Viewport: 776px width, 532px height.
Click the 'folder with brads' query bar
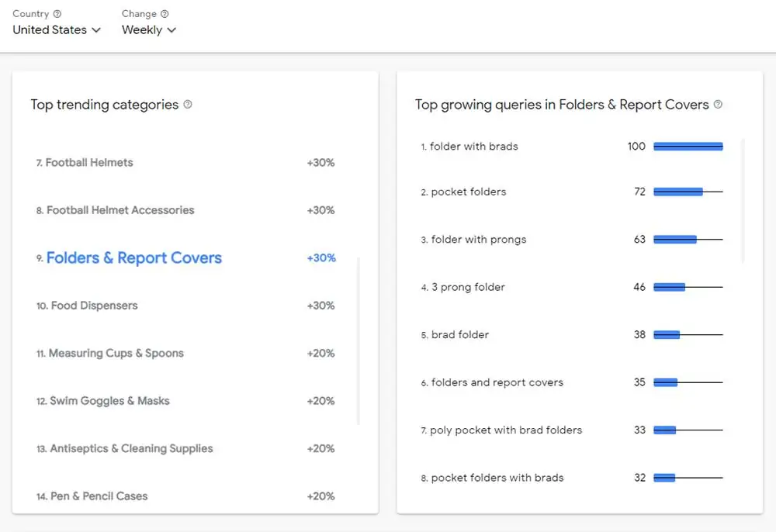pos(688,147)
